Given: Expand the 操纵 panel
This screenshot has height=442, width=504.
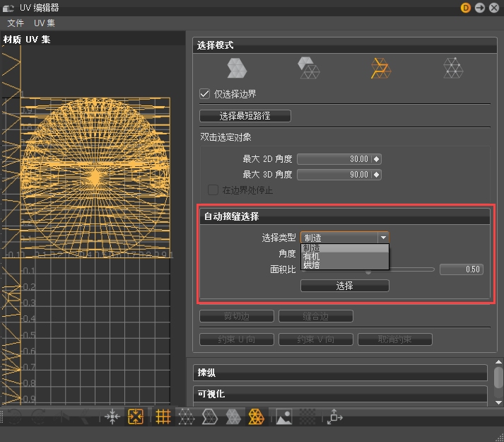Looking at the screenshot, I should click(x=341, y=373).
